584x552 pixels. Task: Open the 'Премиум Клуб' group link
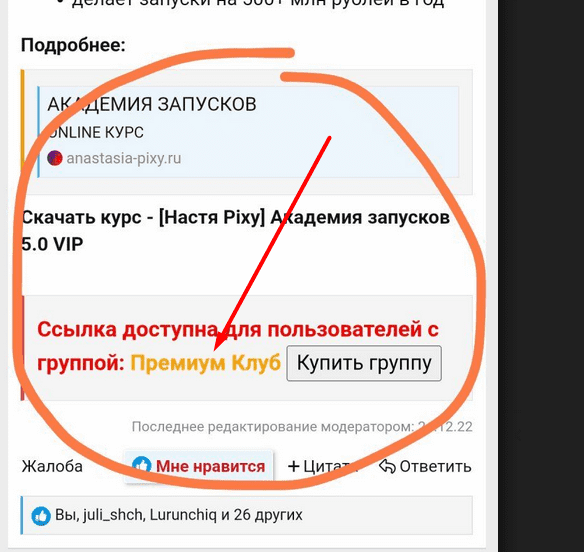pos(205,363)
